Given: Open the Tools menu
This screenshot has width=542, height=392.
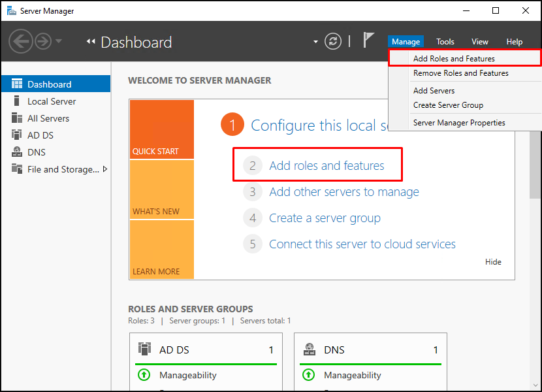Looking at the screenshot, I should click(x=445, y=42).
